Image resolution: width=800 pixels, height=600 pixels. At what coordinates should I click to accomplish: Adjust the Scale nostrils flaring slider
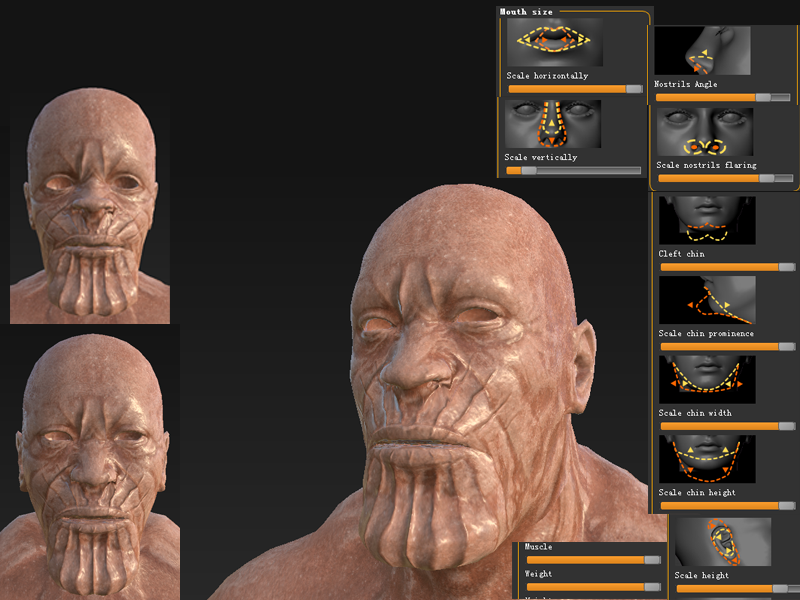point(726,178)
